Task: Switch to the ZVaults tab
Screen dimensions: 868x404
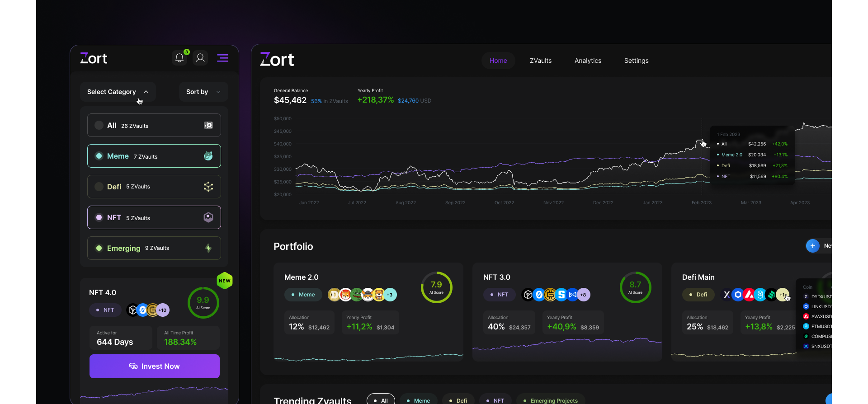Action: point(541,61)
